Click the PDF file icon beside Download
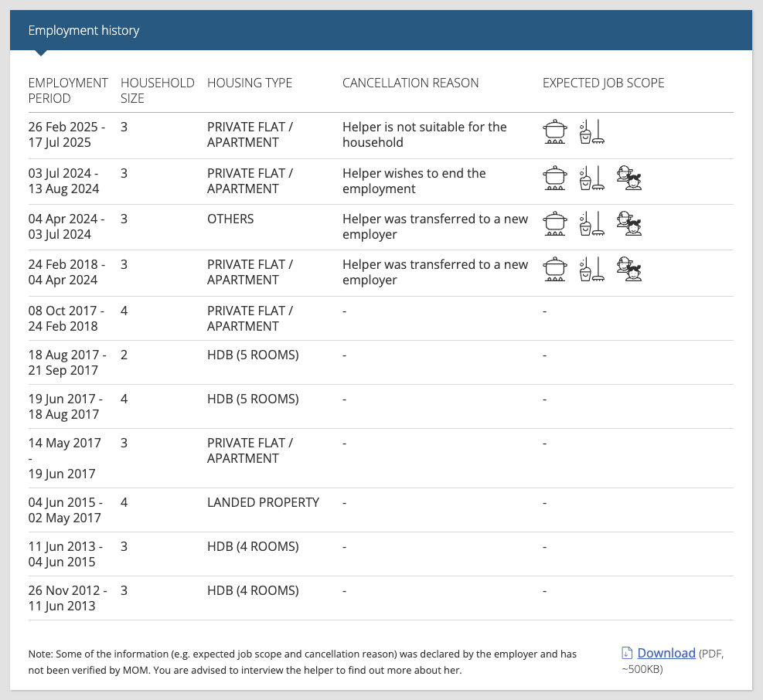 point(627,653)
